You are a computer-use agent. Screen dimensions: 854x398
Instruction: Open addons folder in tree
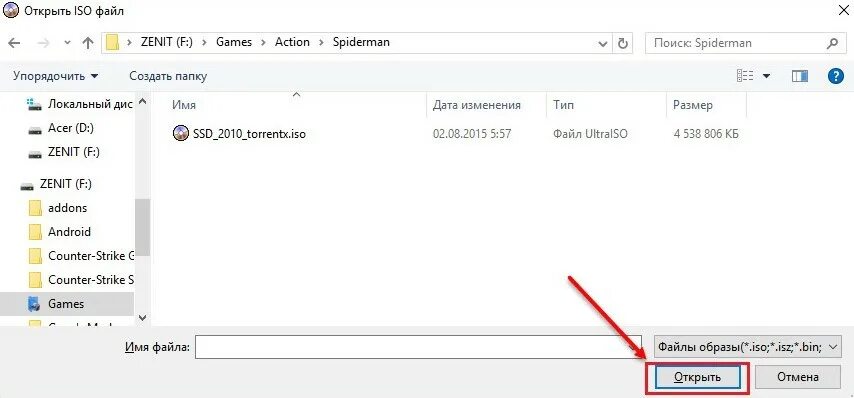68,208
